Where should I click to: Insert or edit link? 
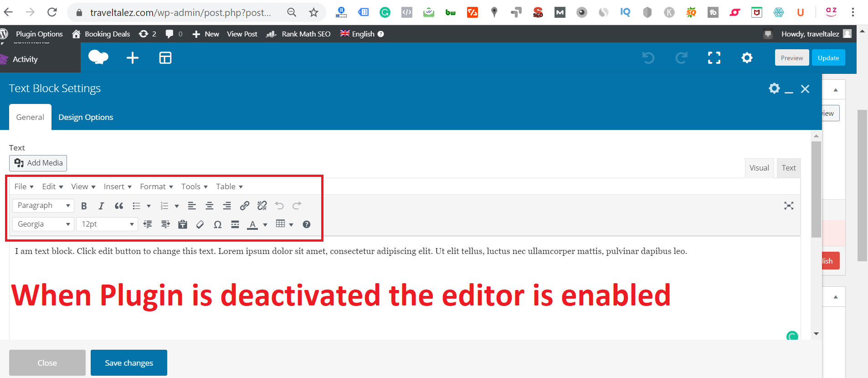pyautogui.click(x=245, y=206)
